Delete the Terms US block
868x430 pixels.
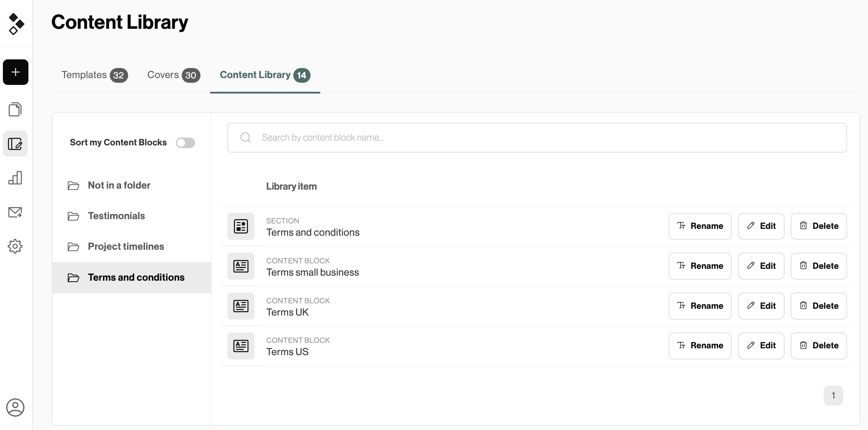pyautogui.click(x=819, y=346)
